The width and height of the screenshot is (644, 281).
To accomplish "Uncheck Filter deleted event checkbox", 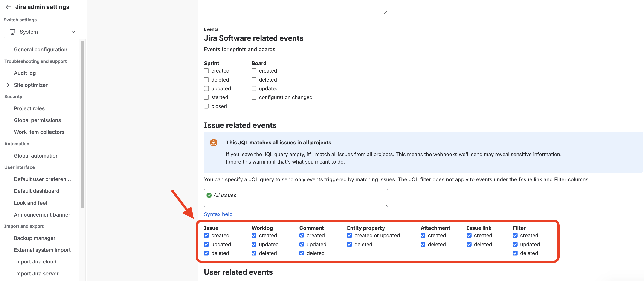I will (x=515, y=253).
